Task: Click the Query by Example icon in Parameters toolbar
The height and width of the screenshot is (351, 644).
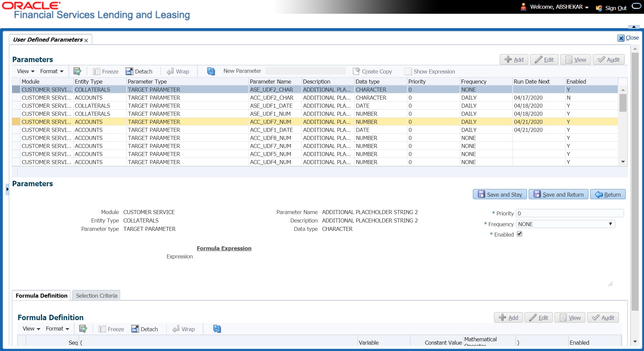Action: (77, 71)
